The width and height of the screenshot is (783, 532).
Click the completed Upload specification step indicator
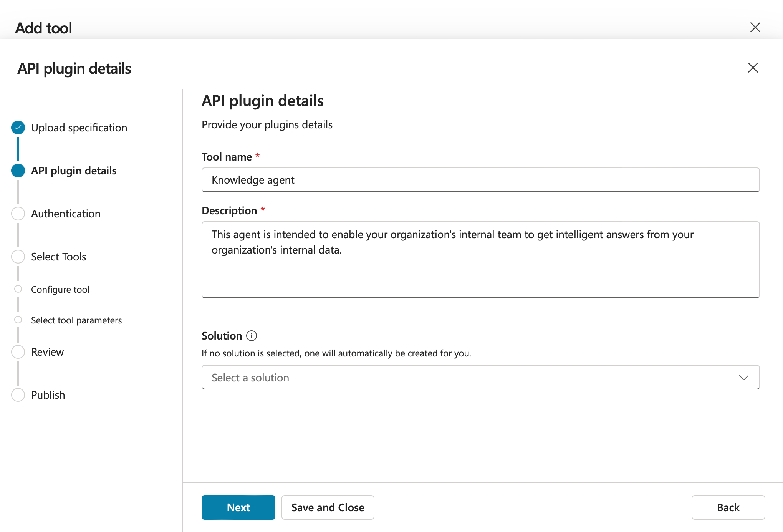(x=18, y=127)
